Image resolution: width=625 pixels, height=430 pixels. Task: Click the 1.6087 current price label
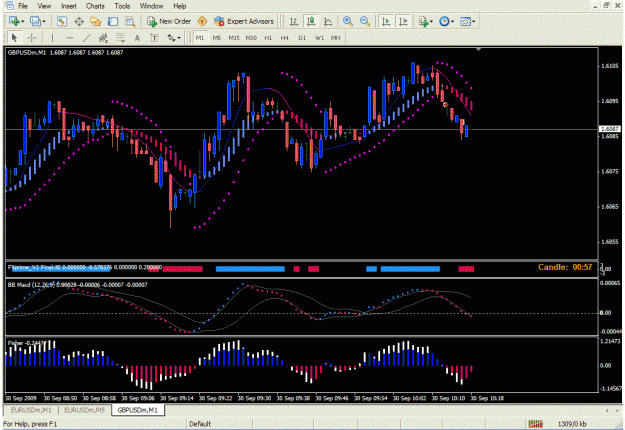tap(610, 129)
